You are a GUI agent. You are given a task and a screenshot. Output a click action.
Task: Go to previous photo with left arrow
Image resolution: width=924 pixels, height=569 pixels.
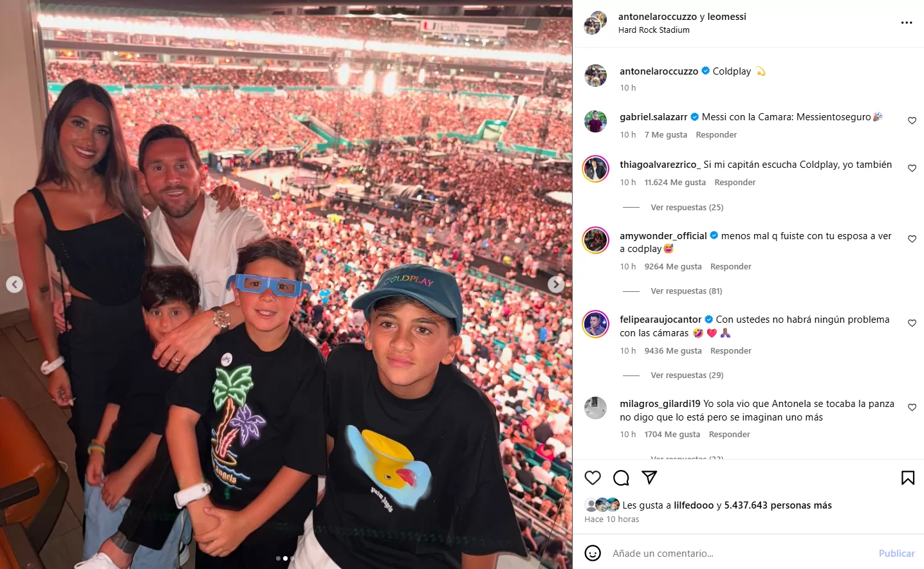click(15, 284)
